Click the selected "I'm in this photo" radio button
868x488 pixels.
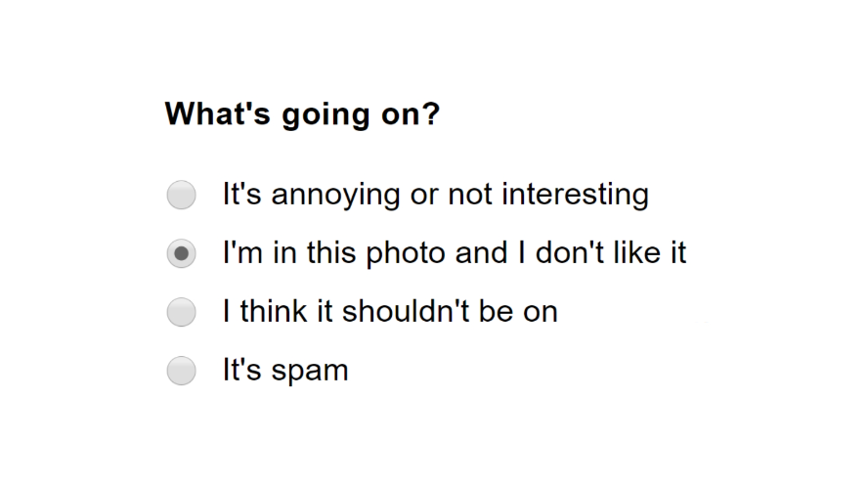[182, 253]
